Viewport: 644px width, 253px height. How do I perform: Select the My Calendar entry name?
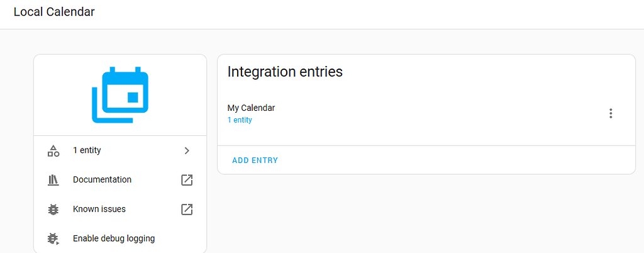pos(251,108)
